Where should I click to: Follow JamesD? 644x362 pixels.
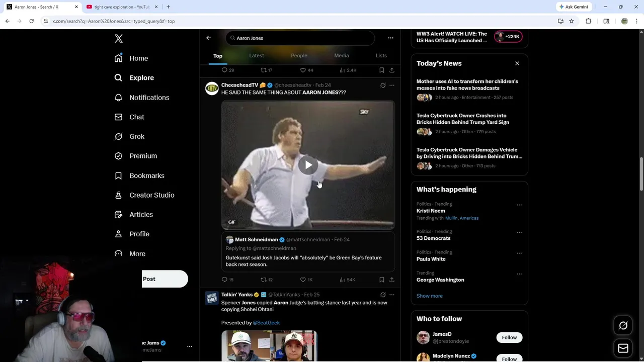(x=509, y=337)
